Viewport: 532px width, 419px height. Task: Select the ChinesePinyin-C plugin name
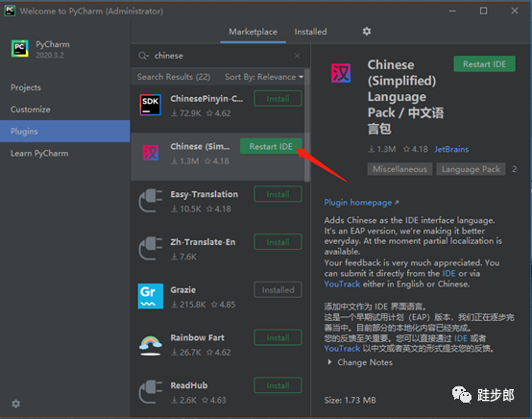pyautogui.click(x=206, y=99)
